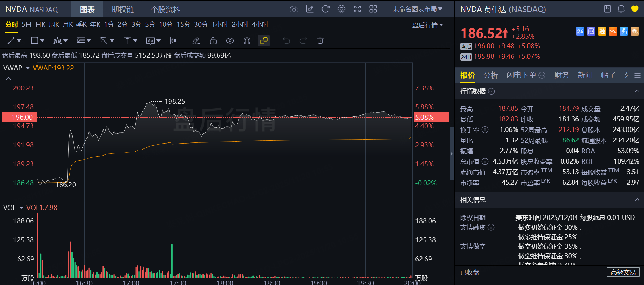Screen dimensions: 644x285
Task: Click the pencil drawing tool icon
Action: tap(196, 41)
